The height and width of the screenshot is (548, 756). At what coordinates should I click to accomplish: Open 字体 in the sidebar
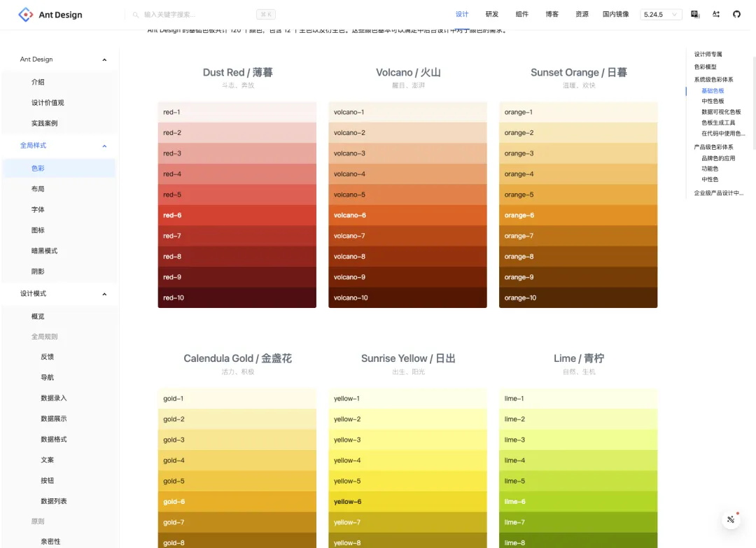[59, 210]
